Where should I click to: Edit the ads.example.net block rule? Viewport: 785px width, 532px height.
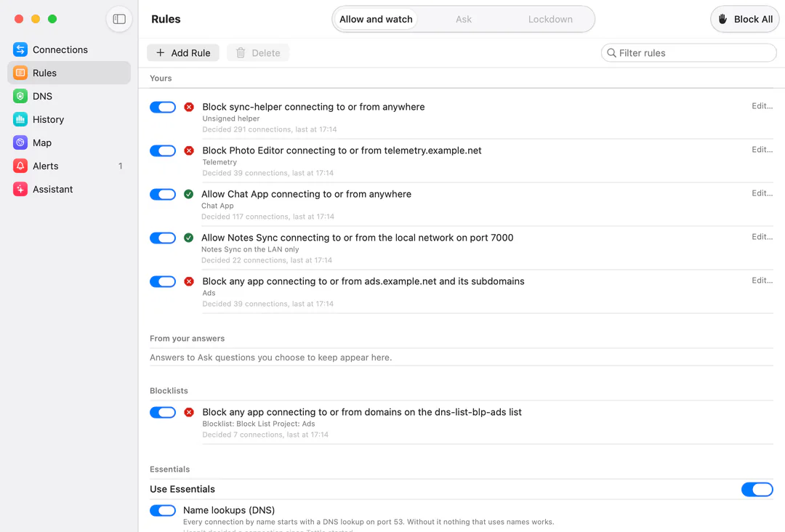tap(762, 281)
